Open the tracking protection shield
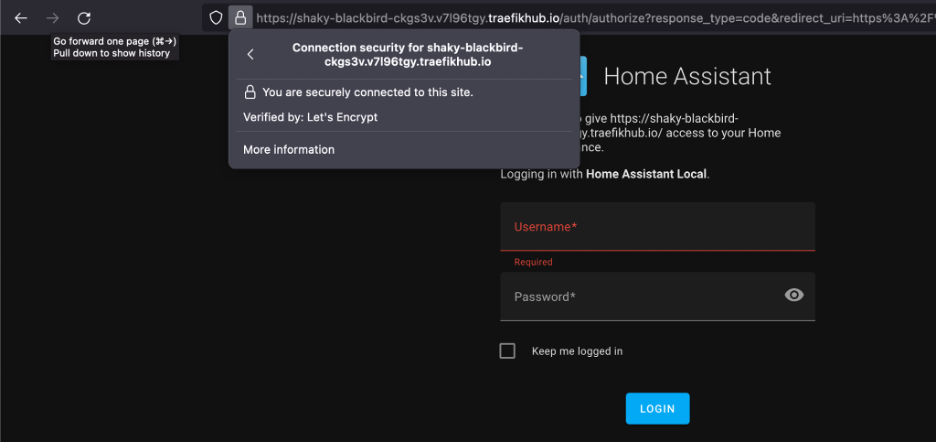 point(215,18)
